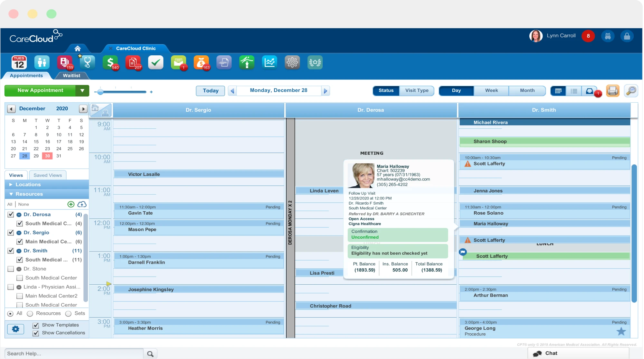Click the magnifying glass appointment search icon
The height and width of the screenshot is (359, 644).
point(631,91)
